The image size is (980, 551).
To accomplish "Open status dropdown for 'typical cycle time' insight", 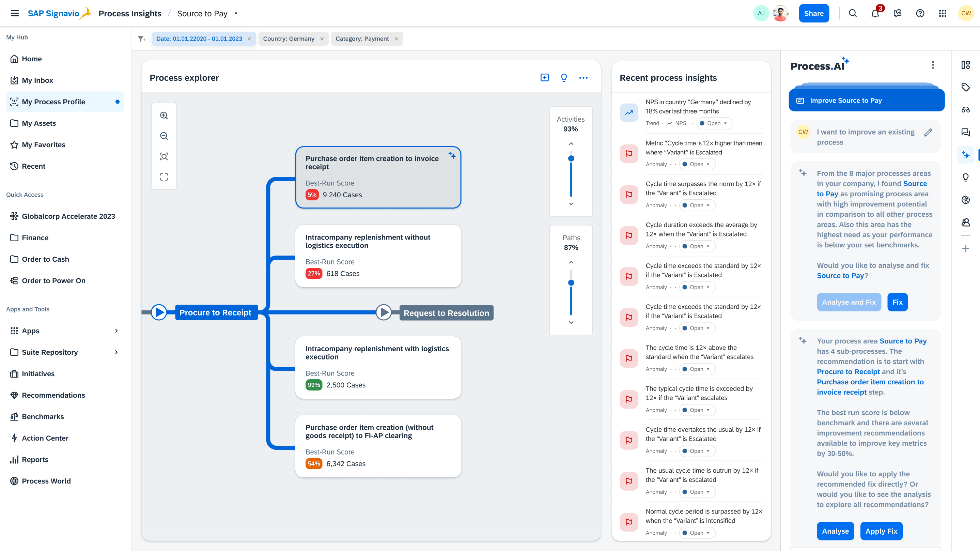I will [697, 410].
